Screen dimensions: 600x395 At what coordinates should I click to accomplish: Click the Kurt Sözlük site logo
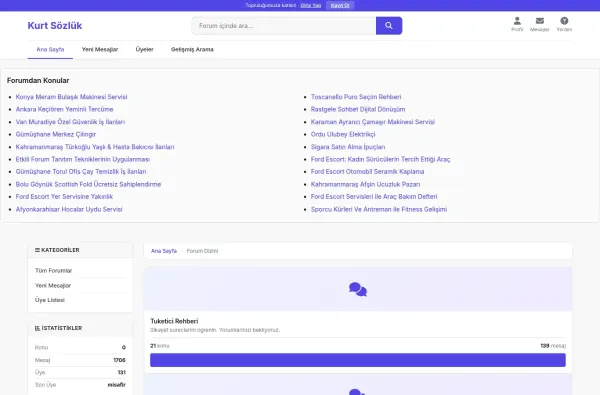[55, 26]
